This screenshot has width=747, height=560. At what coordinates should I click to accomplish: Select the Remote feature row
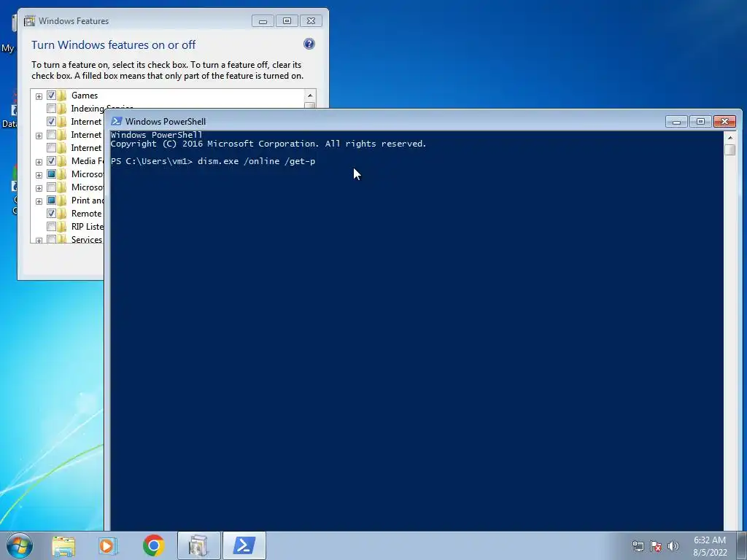point(87,214)
